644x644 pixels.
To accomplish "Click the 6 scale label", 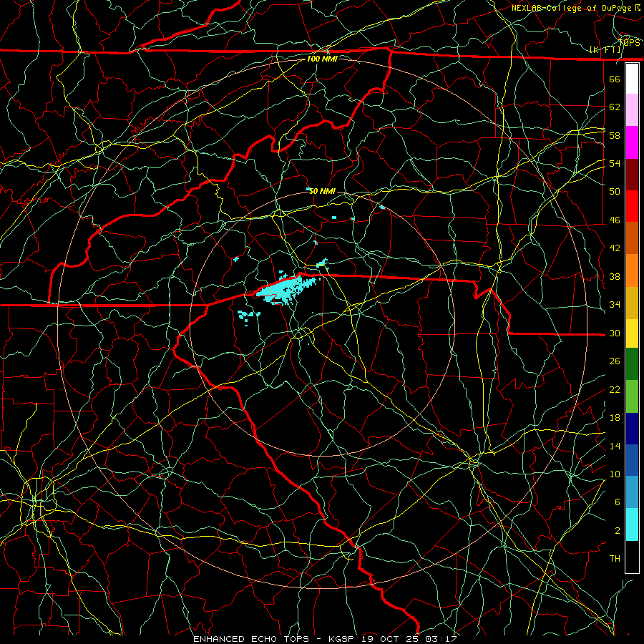I will [x=618, y=502].
